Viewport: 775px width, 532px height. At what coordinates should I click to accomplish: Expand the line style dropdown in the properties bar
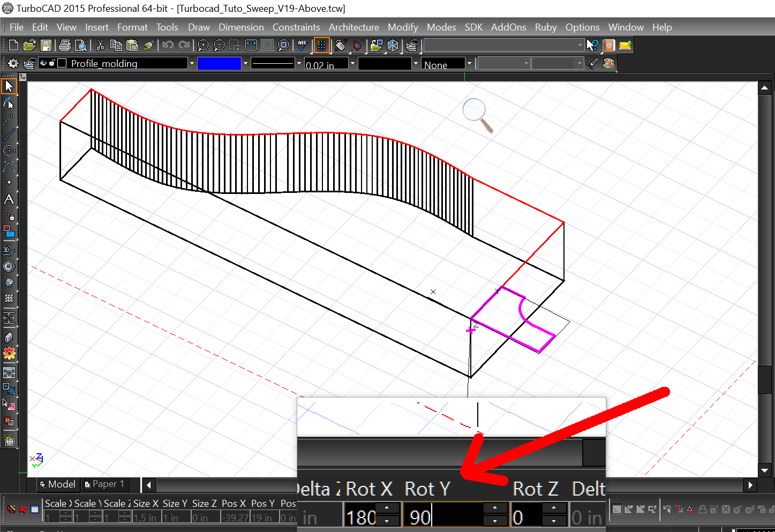299,63
